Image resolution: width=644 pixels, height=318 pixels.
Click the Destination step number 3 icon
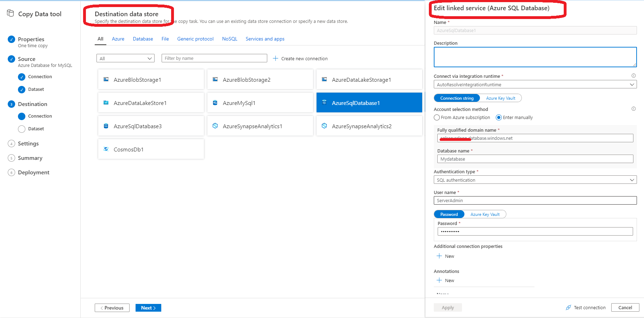pos(11,104)
